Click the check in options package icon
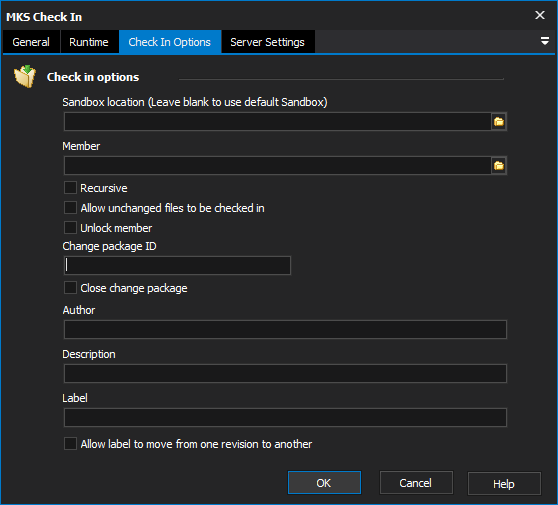 coord(25,76)
